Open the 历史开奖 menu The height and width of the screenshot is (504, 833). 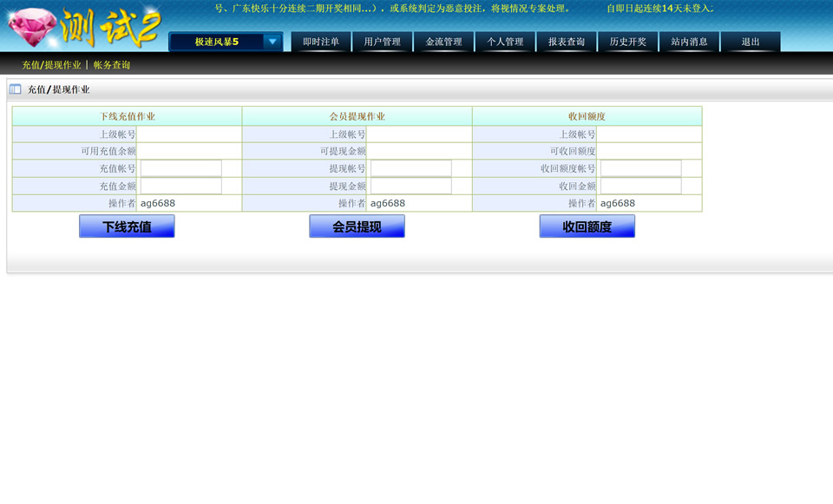tap(628, 42)
